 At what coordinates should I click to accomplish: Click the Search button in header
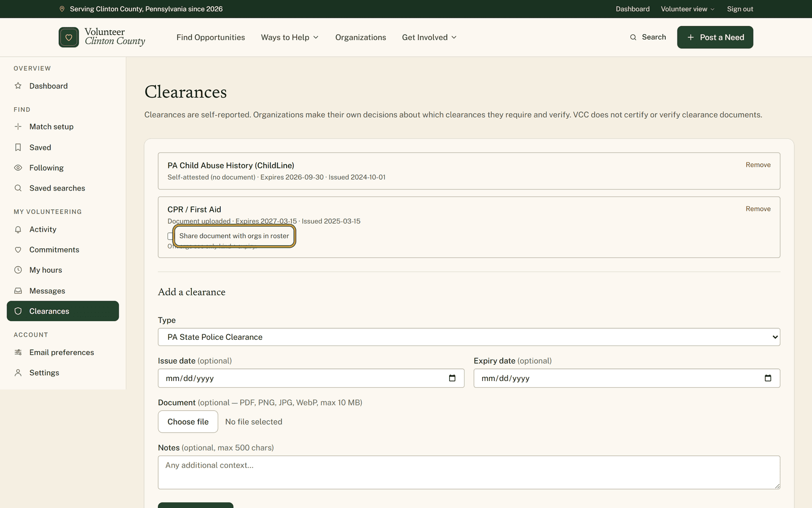[x=648, y=37]
